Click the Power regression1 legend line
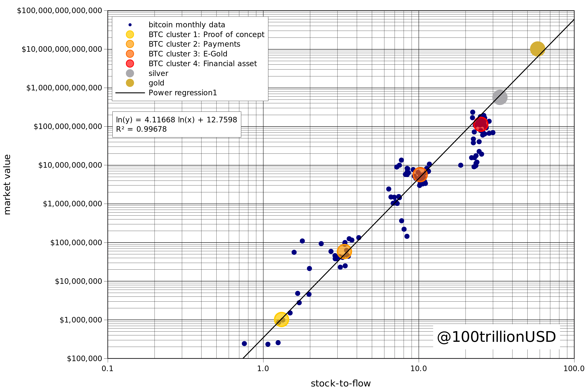 pyautogui.click(x=130, y=93)
